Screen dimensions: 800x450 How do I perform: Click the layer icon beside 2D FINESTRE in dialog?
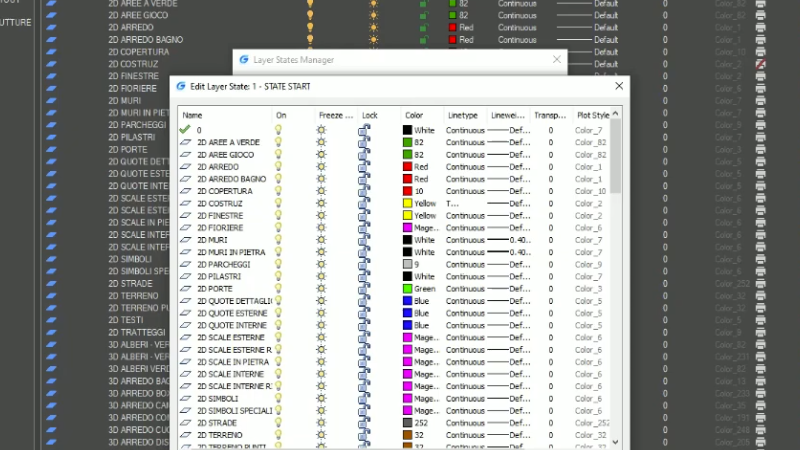pos(185,215)
